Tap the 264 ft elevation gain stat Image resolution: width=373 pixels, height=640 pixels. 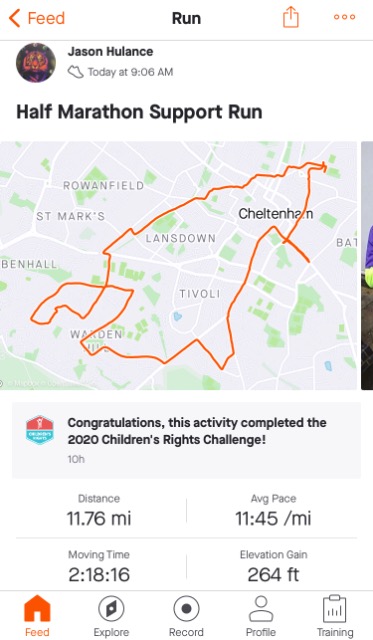(x=273, y=567)
